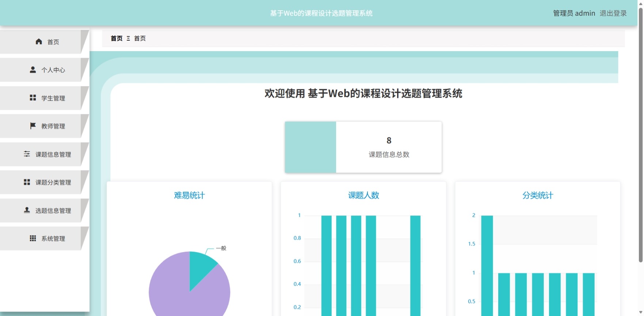644x316 pixels.
Task: Open the 个人中心 menu label
Action: (53, 70)
